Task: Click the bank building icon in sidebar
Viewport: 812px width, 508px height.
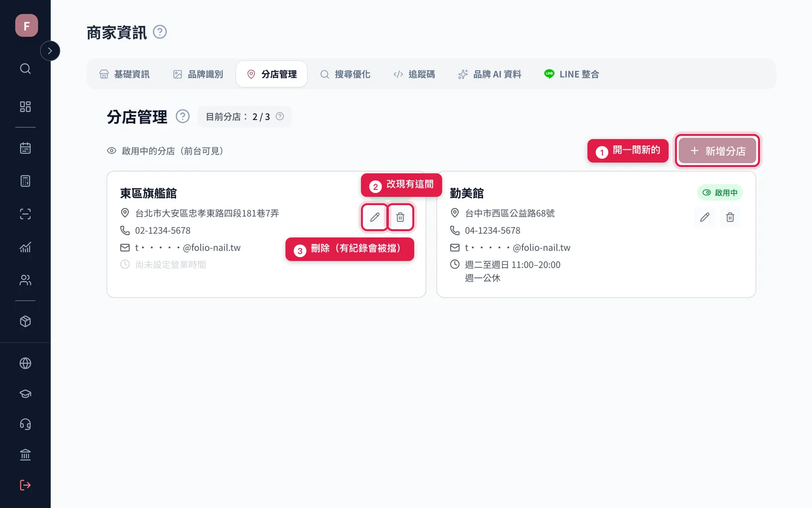Action: (x=25, y=455)
